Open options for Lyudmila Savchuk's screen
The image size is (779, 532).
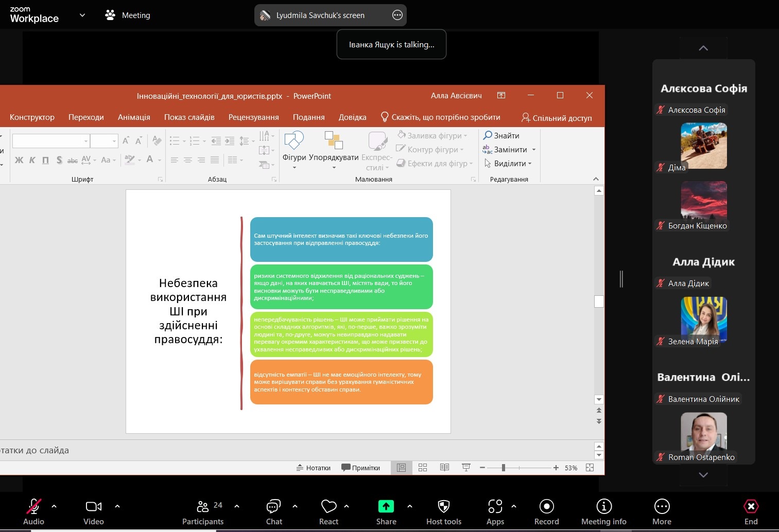(x=397, y=15)
